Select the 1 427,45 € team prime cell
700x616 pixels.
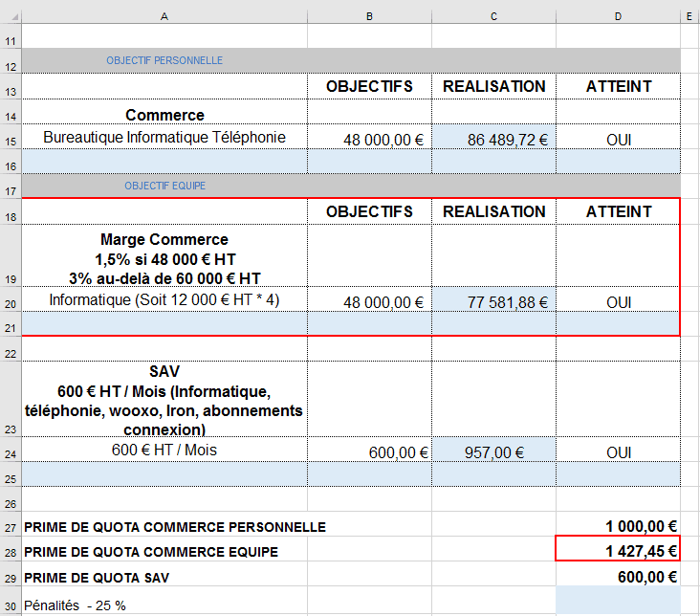pyautogui.click(x=618, y=550)
